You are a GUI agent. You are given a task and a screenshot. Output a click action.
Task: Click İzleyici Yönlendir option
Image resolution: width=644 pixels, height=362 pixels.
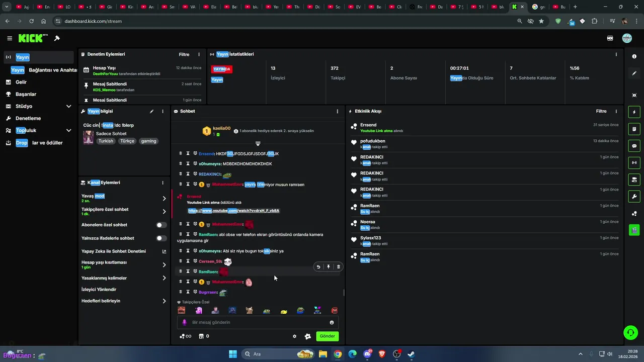tap(99, 290)
